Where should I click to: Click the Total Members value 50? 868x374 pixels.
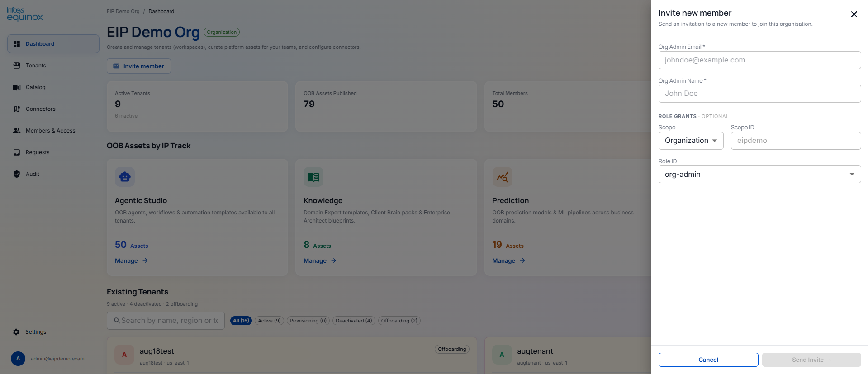point(498,104)
